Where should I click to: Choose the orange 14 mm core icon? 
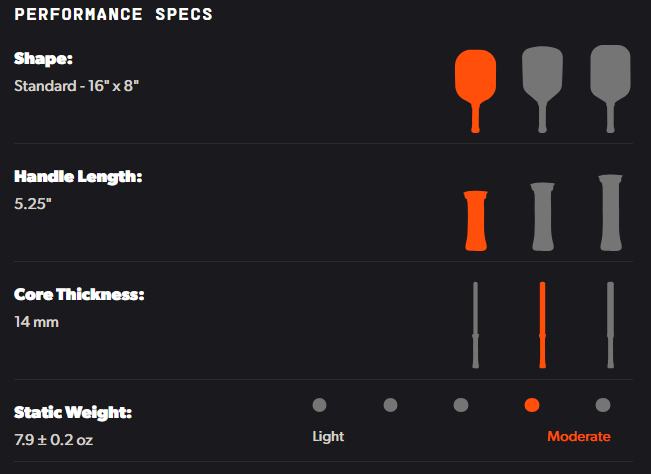pyautogui.click(x=542, y=325)
